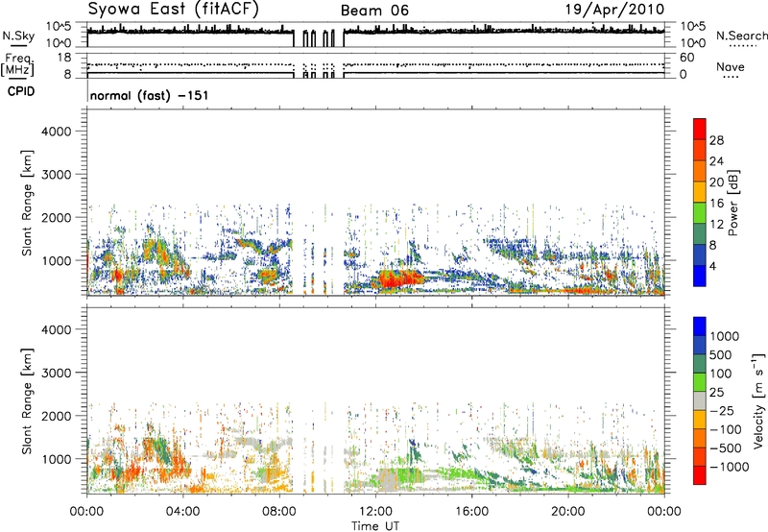Click '3000' on the power panel range axis
This screenshot has height=532, width=768.
[57, 175]
